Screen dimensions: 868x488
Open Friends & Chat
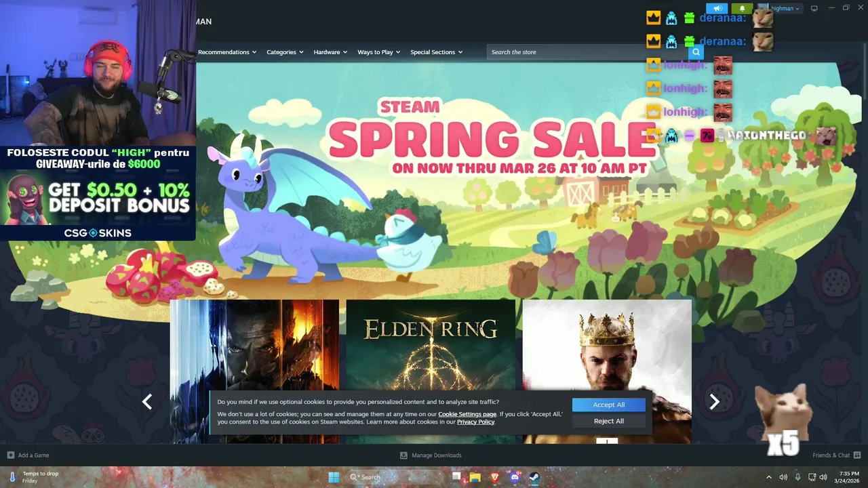pos(836,455)
